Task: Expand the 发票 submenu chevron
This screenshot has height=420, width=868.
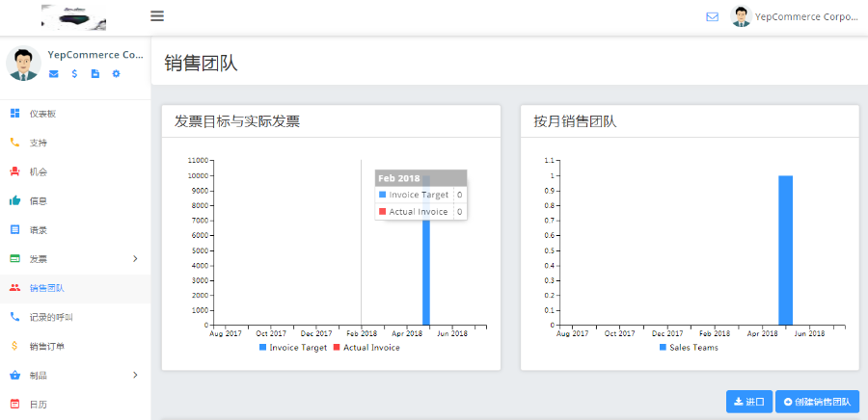Action: pos(135,258)
